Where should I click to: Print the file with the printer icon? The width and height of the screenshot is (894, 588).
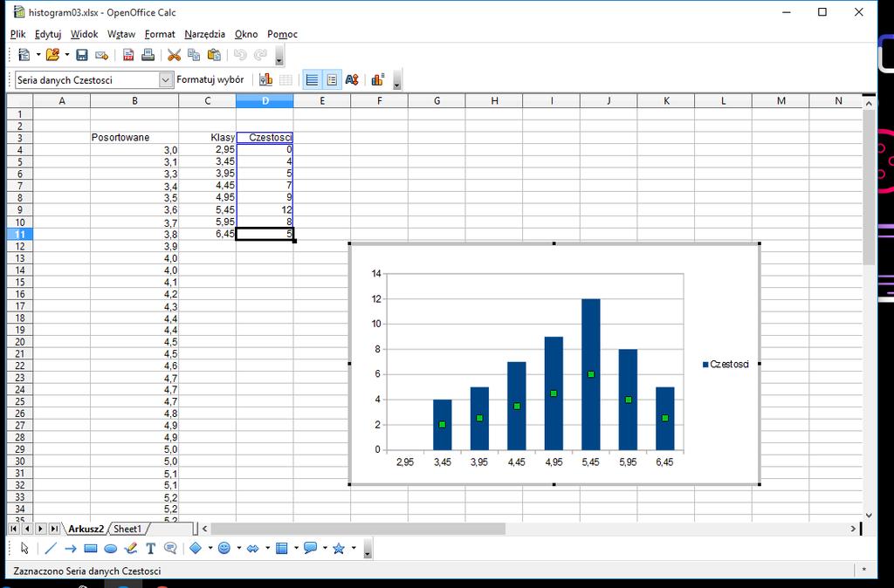[148, 55]
